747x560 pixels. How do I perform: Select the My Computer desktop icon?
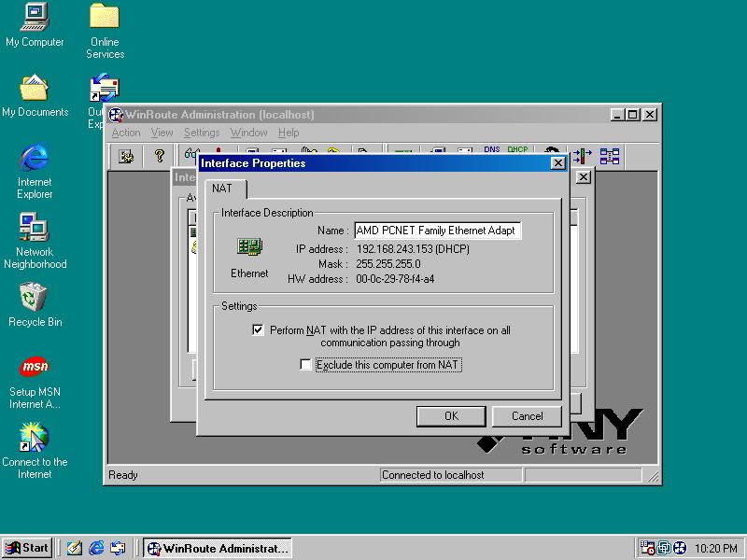click(x=35, y=17)
